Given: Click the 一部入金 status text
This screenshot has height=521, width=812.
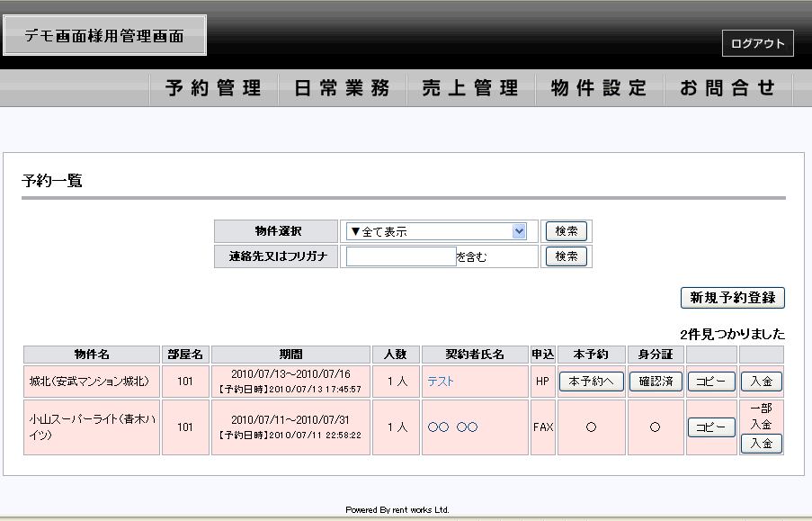Looking at the screenshot, I should point(762,417).
